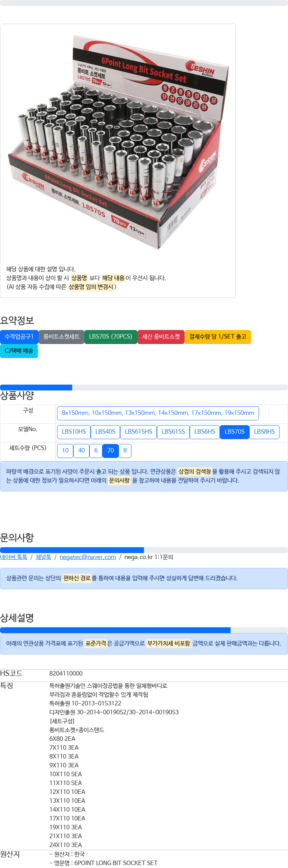The width and height of the screenshot is (288, 868).
Task: Click the 수작업공구1 blue tag
Action: click(x=19, y=337)
